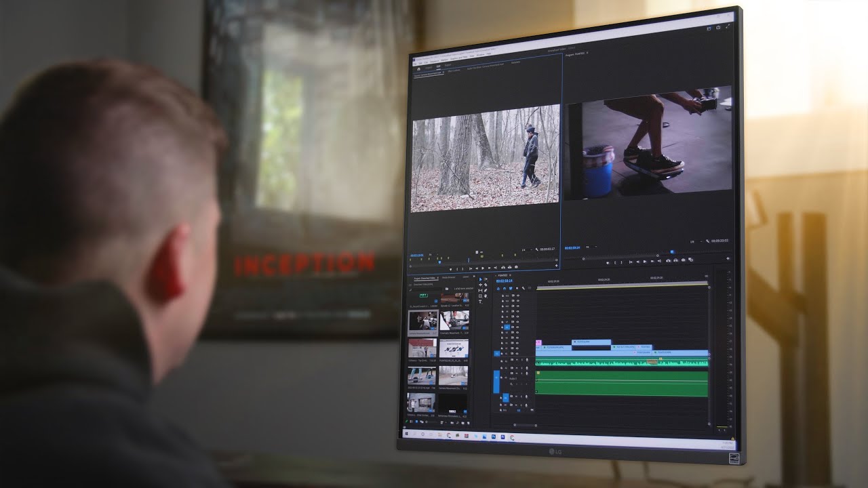The image size is (868, 488).
Task: Select the Pen tool
Action: (x=486, y=291)
